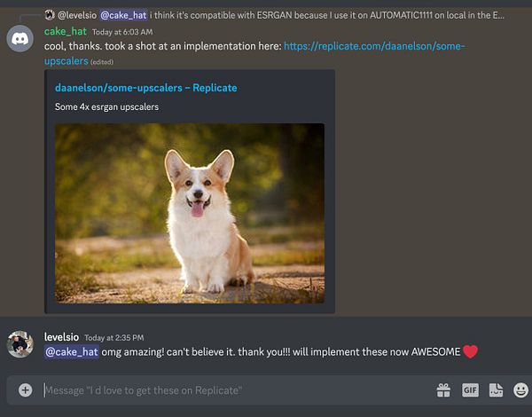The image size is (532, 417).
Task: Focus the message input field
Action: point(238,390)
